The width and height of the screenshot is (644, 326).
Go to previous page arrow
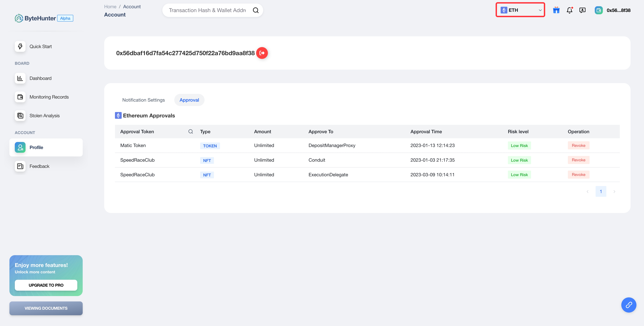pyautogui.click(x=588, y=192)
